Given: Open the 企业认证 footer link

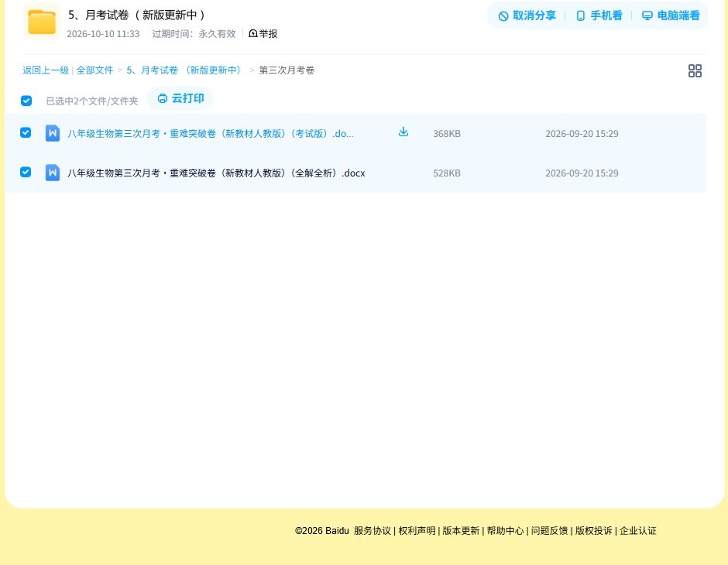Looking at the screenshot, I should pyautogui.click(x=638, y=531).
